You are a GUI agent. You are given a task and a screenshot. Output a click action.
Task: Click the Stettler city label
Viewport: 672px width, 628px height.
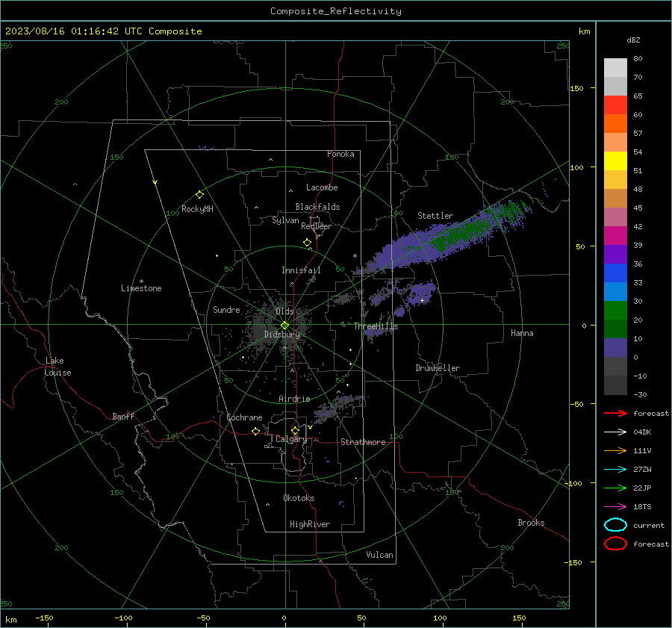point(435,216)
